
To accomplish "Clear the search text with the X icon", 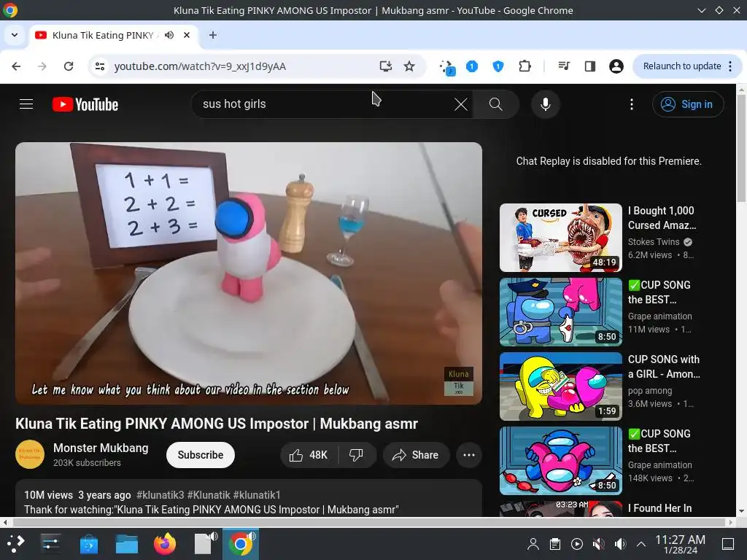I will pos(461,104).
